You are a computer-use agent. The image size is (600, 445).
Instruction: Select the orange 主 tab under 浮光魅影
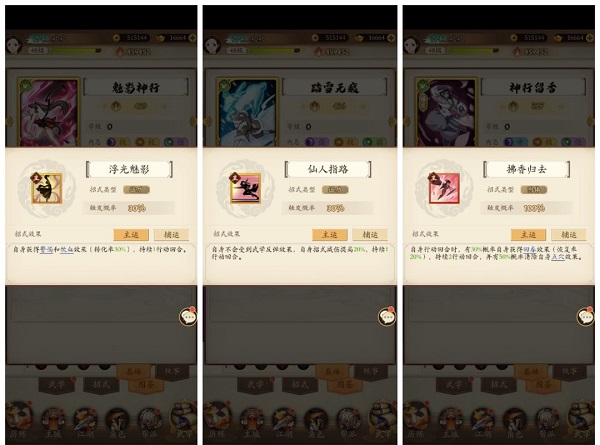tap(131, 235)
